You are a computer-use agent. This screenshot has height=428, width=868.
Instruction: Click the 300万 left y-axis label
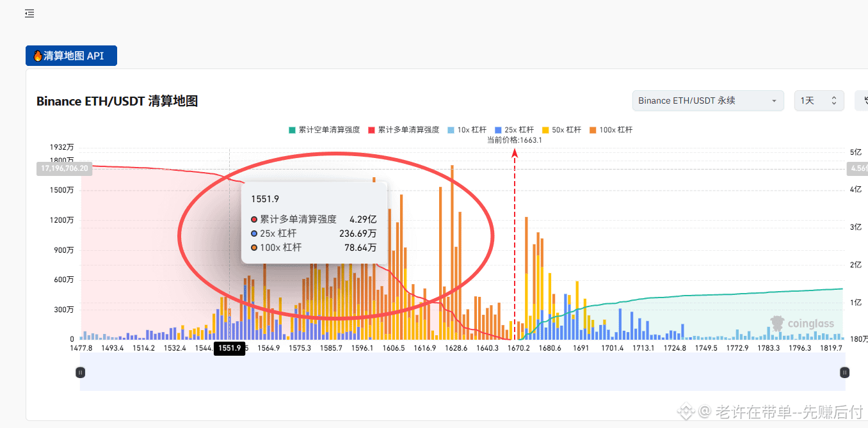[x=64, y=310]
